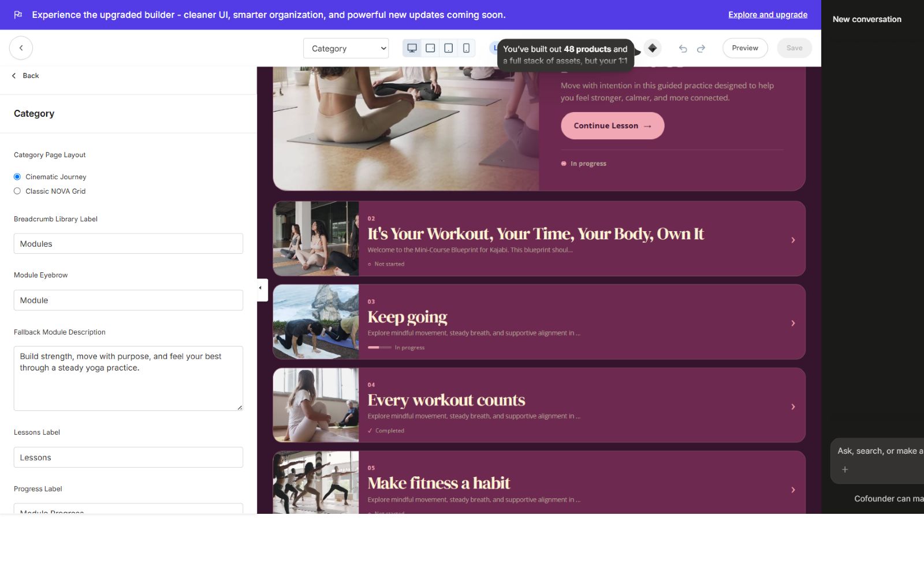
Task: Click Continue Lesson button
Action: coord(612,125)
